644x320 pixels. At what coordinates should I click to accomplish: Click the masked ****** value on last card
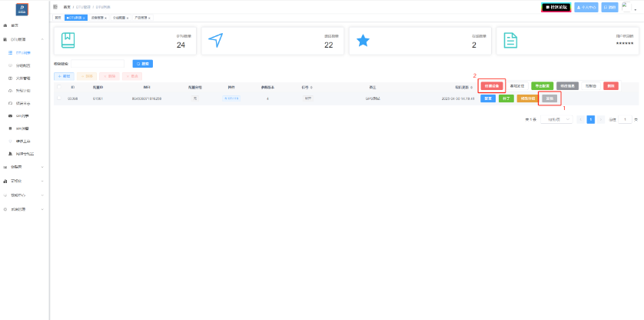(624, 44)
